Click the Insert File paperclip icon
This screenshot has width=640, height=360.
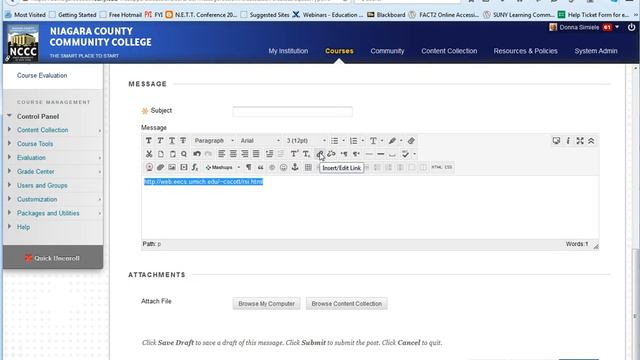(x=160, y=167)
